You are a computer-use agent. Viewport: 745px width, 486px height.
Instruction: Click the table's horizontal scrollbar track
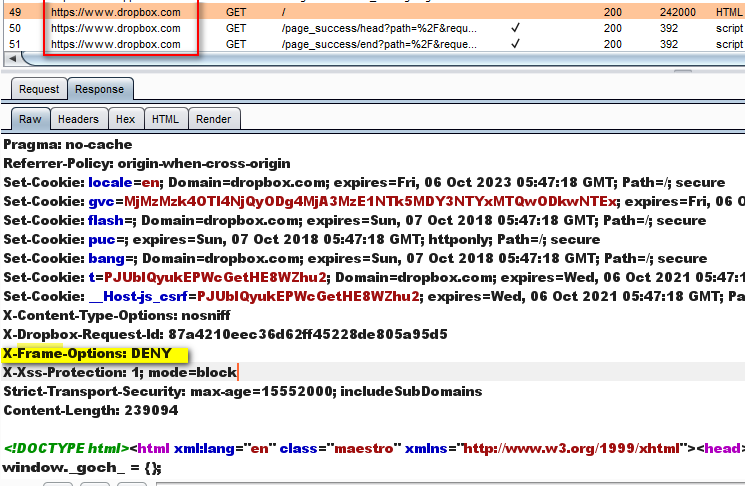[x=400, y=60]
